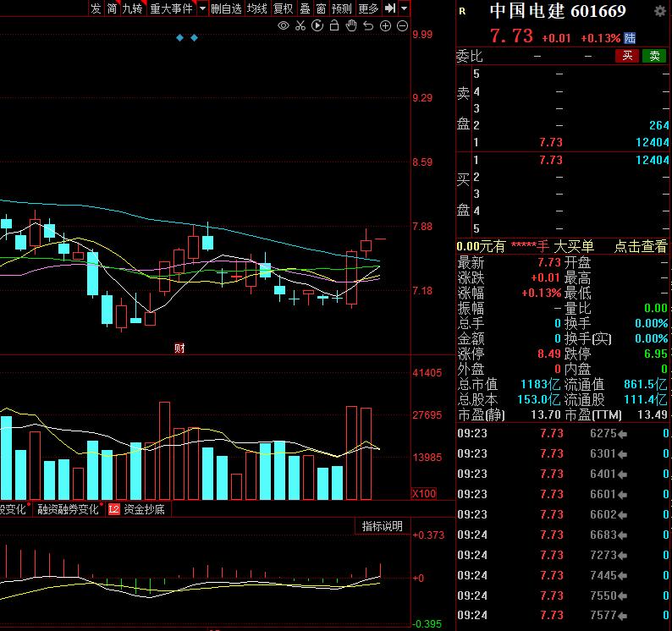This screenshot has height=631, width=672.
Task: Toggle 均线 moving average display
Action: (257, 8)
